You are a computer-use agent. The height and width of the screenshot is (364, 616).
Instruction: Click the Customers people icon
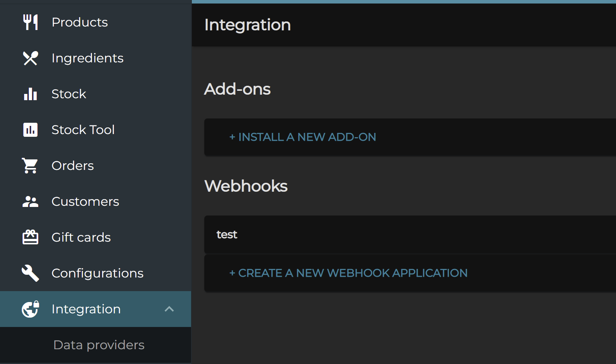[30, 201]
